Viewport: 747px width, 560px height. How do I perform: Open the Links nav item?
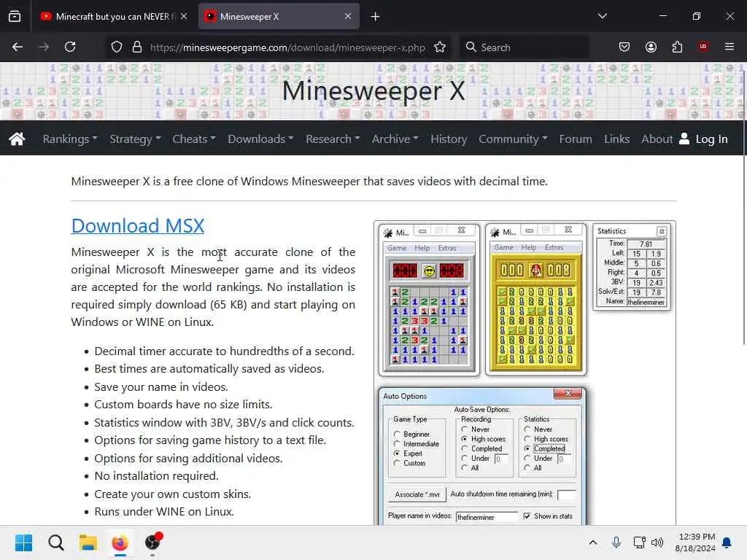617,139
